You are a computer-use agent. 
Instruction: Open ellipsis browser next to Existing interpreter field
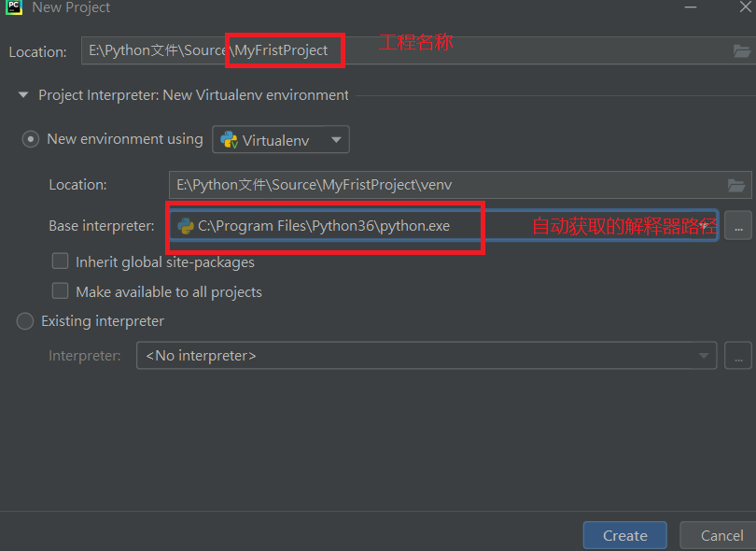point(738,355)
